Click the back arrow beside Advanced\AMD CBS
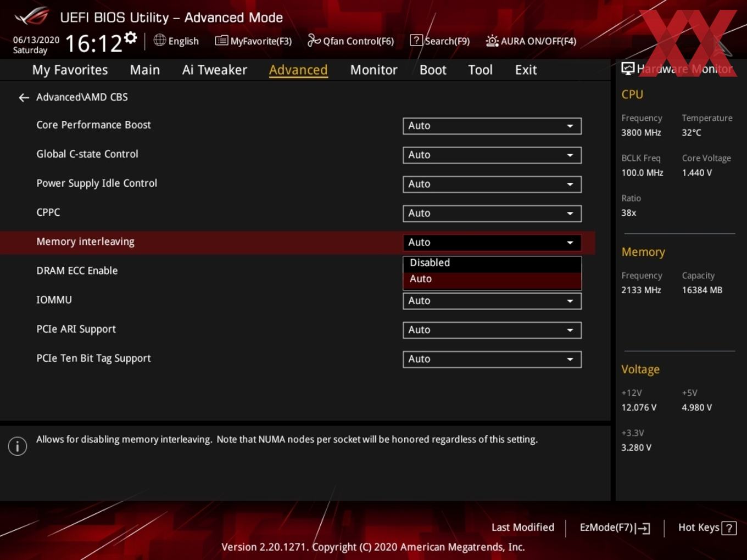Screen dimensions: 747x560 24,98
